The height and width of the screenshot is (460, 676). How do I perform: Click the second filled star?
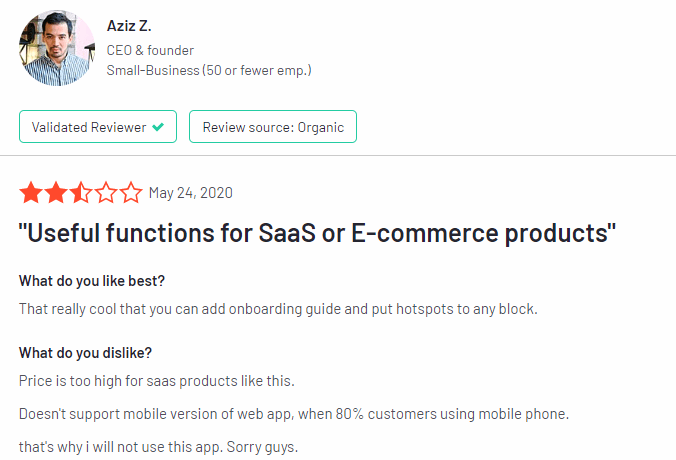[x=56, y=193]
